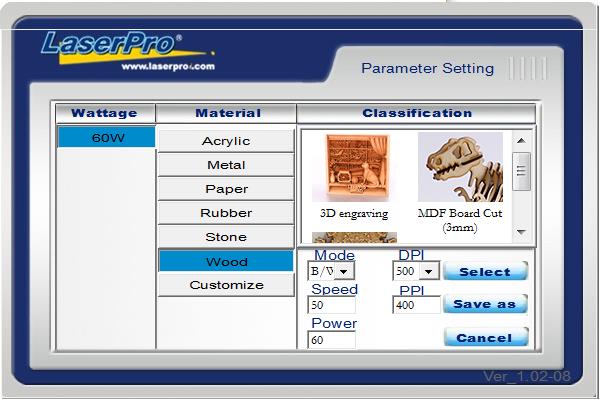This screenshot has width=599, height=399.
Task: Open Customize material option
Action: click(226, 285)
